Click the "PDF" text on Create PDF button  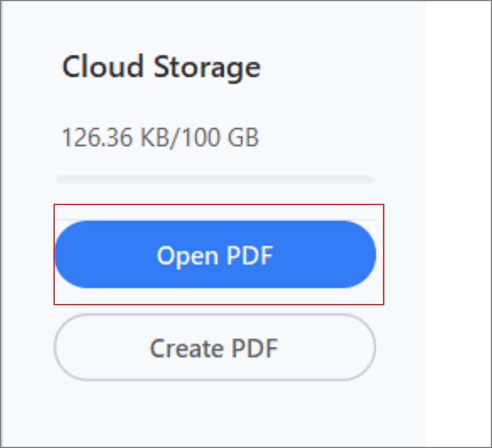click(255, 348)
